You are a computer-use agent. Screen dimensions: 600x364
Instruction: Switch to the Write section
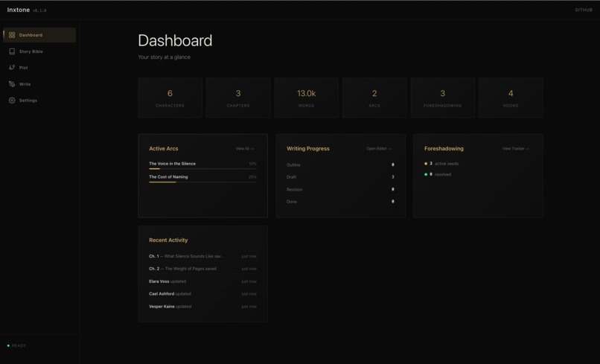39,84
